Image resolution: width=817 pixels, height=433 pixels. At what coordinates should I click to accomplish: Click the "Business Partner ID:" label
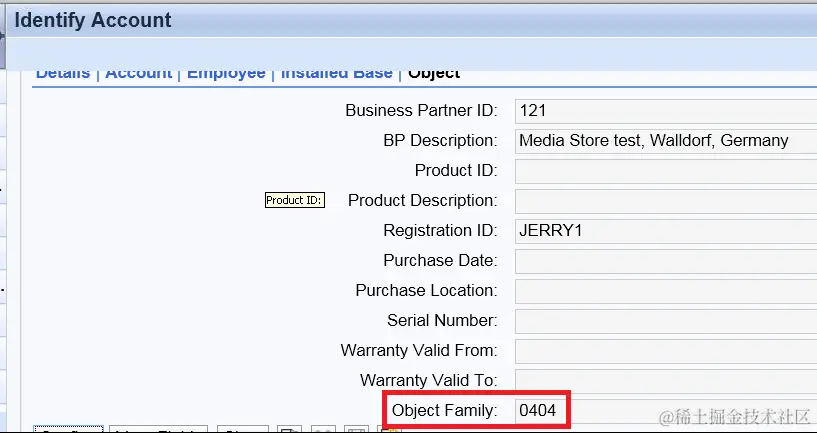(421, 110)
